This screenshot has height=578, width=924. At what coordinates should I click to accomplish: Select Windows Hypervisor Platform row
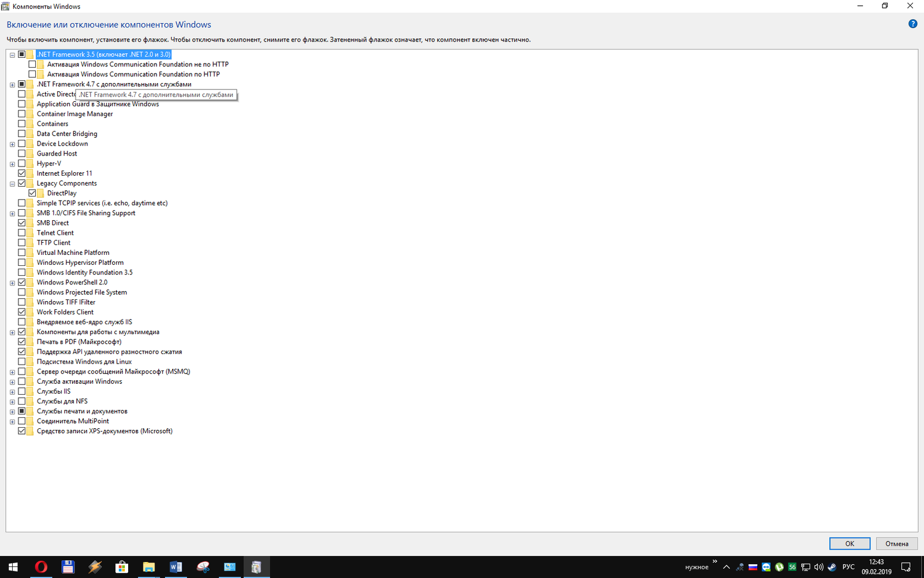click(x=80, y=262)
